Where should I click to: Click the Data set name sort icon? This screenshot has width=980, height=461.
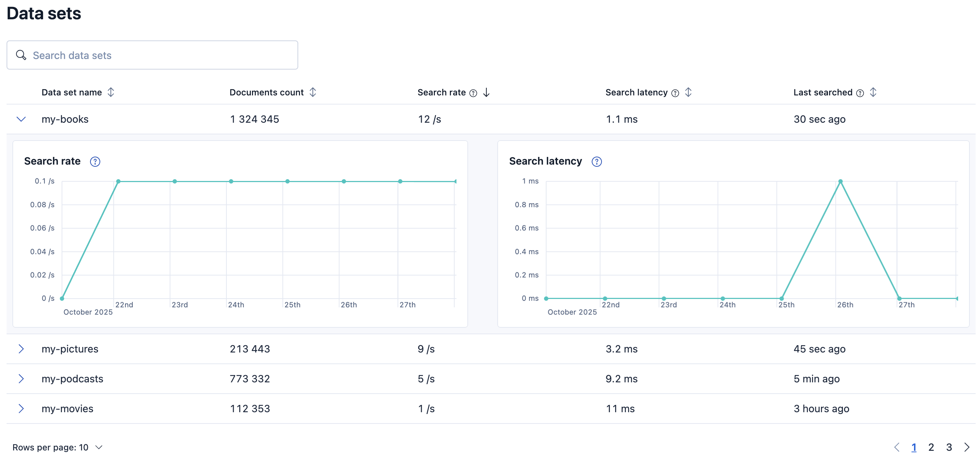point(111,92)
